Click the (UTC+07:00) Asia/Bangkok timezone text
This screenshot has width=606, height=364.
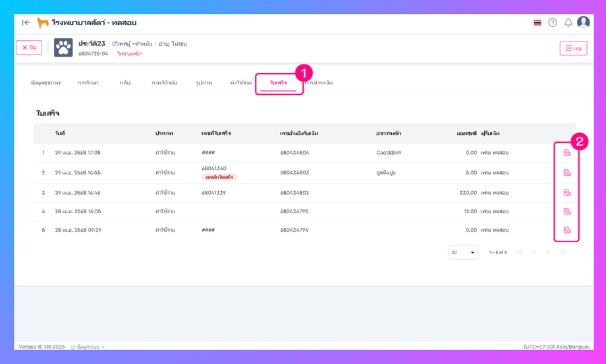(x=557, y=347)
